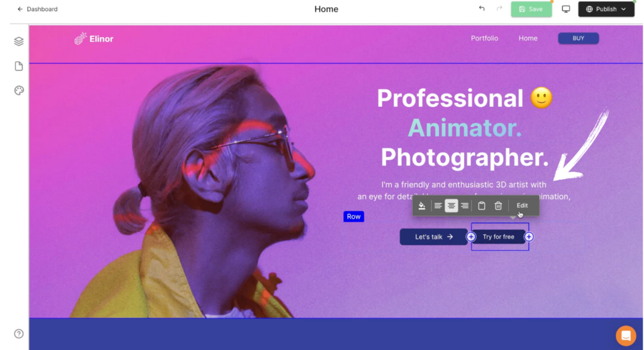Add element right of Try for free
The width and height of the screenshot is (644, 350).
tap(529, 237)
